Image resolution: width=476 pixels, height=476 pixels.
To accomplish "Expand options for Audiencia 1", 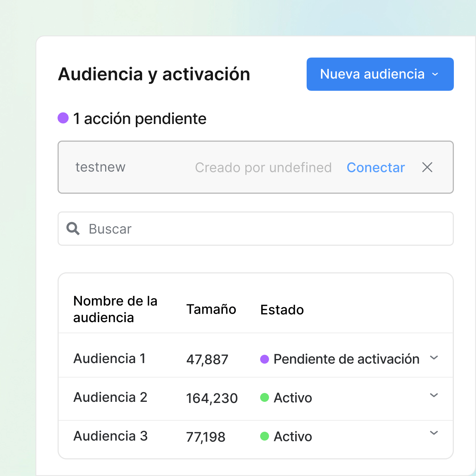I will pyautogui.click(x=434, y=358).
